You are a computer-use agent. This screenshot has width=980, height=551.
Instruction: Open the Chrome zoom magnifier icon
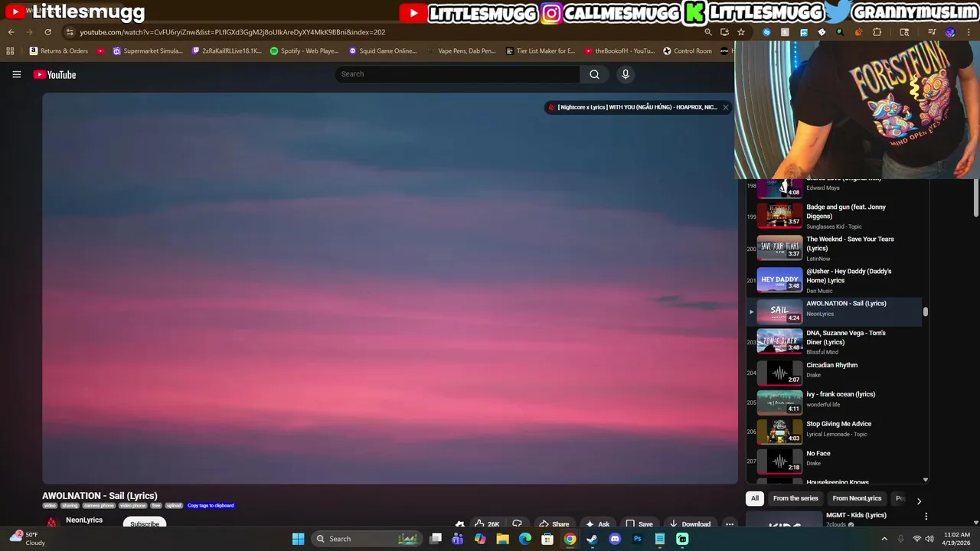708,32
